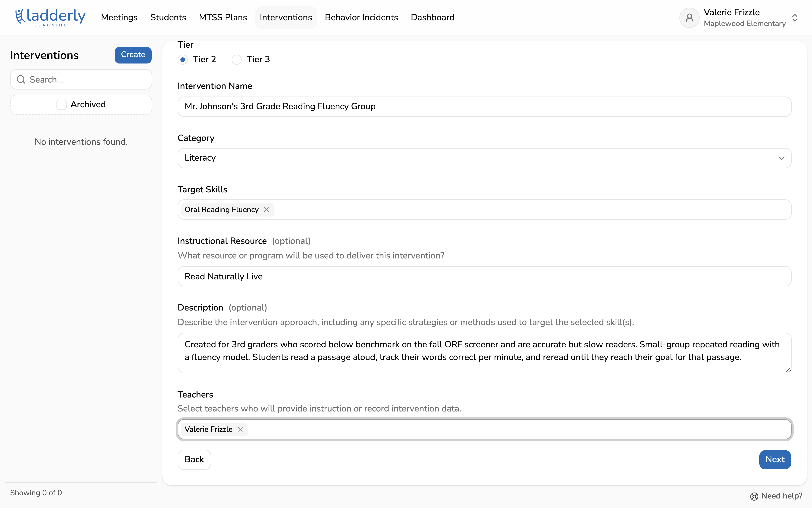This screenshot has width=812, height=508.
Task: Select the Tier 3 radio button
Action: pos(237,60)
